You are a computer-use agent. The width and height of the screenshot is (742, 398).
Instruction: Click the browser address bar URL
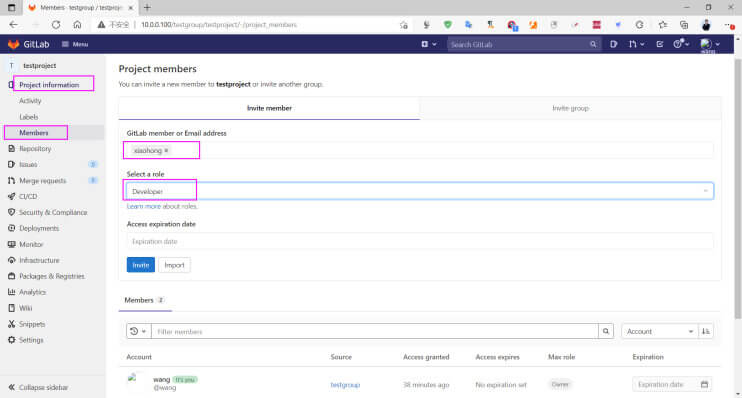(219, 25)
